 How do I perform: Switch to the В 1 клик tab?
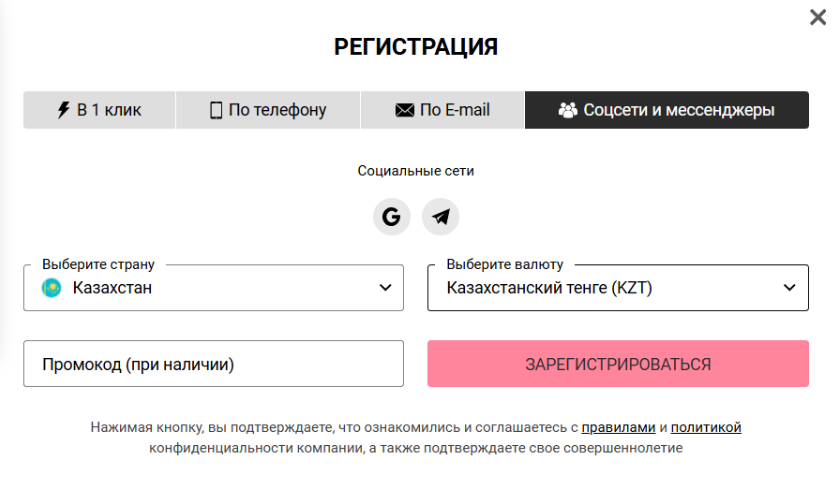[99, 110]
